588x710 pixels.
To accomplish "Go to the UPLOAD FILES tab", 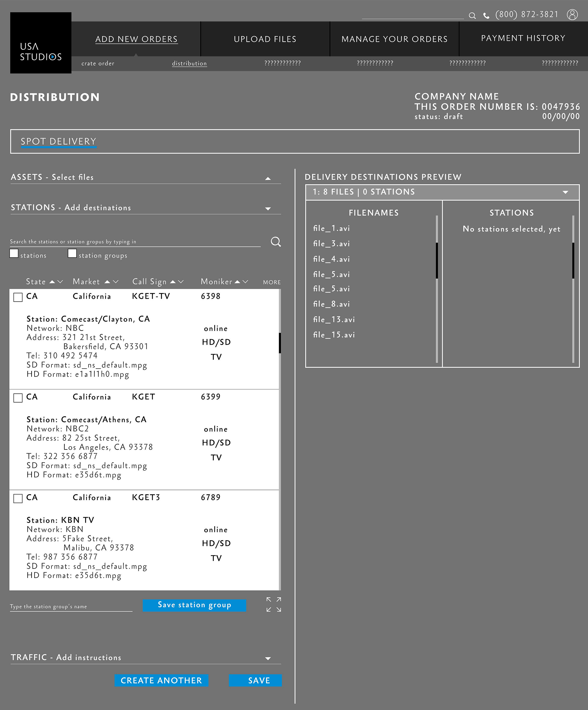I will pyautogui.click(x=265, y=39).
